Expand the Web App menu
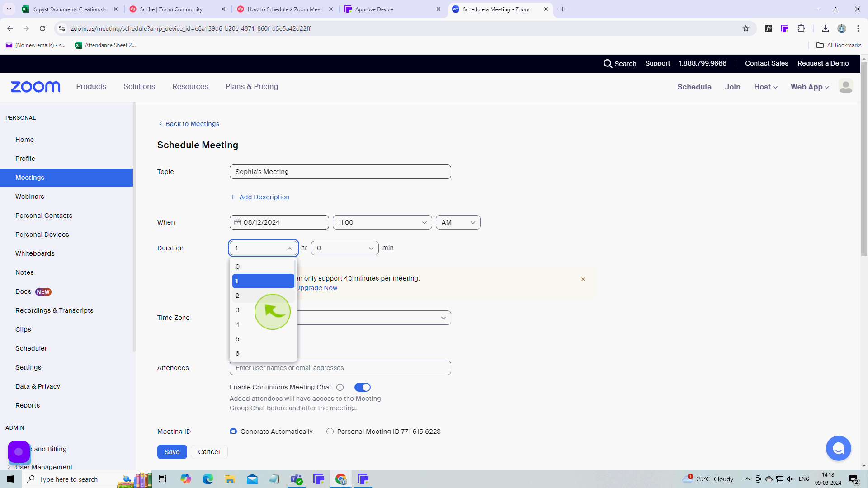The height and width of the screenshot is (488, 868). (x=810, y=87)
